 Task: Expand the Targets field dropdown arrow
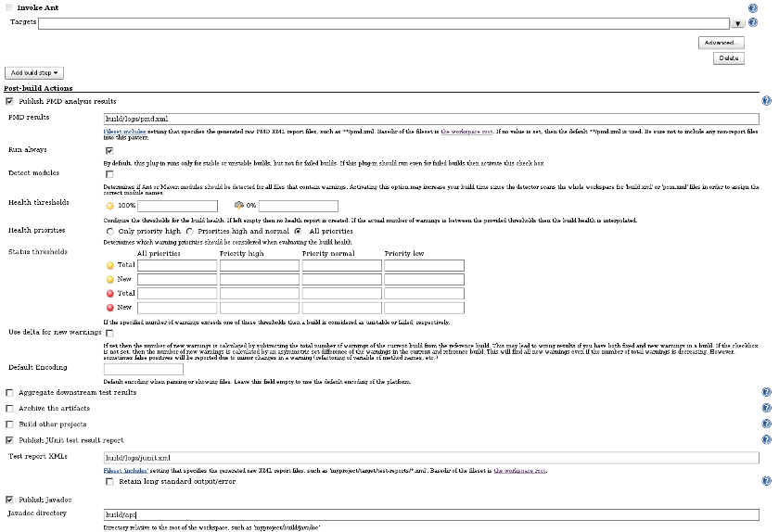click(x=737, y=23)
